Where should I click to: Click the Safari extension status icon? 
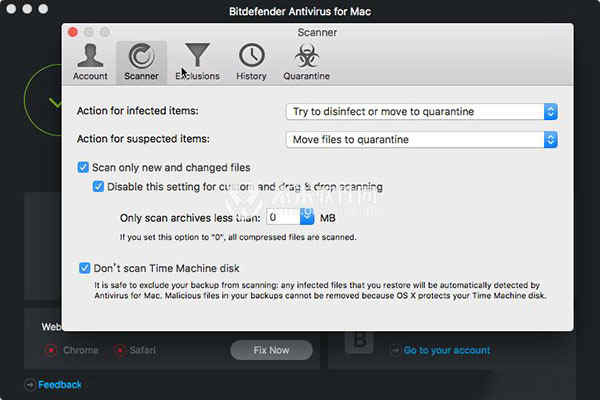point(120,350)
